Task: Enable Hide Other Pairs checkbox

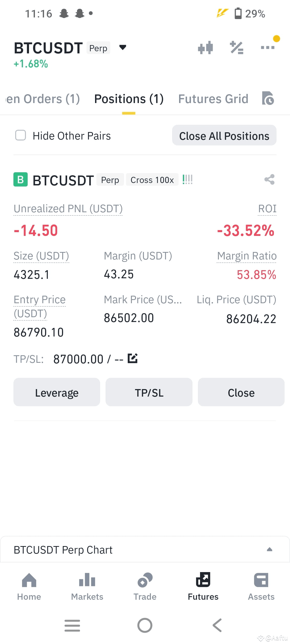Action: point(21,135)
